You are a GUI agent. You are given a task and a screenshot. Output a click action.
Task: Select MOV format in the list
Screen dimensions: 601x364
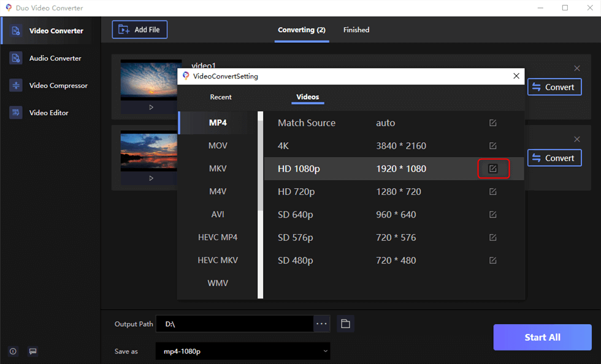click(x=218, y=146)
